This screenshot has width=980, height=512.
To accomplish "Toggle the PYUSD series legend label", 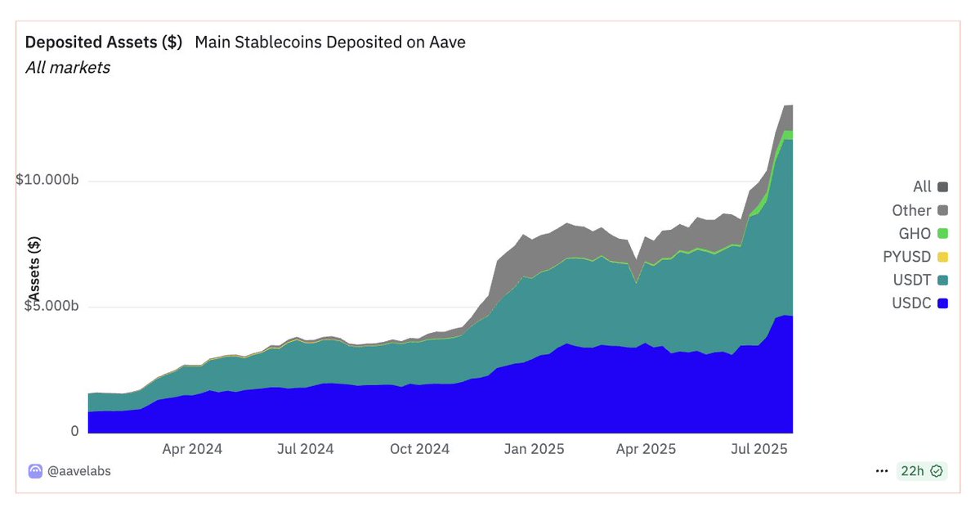I will (907, 256).
